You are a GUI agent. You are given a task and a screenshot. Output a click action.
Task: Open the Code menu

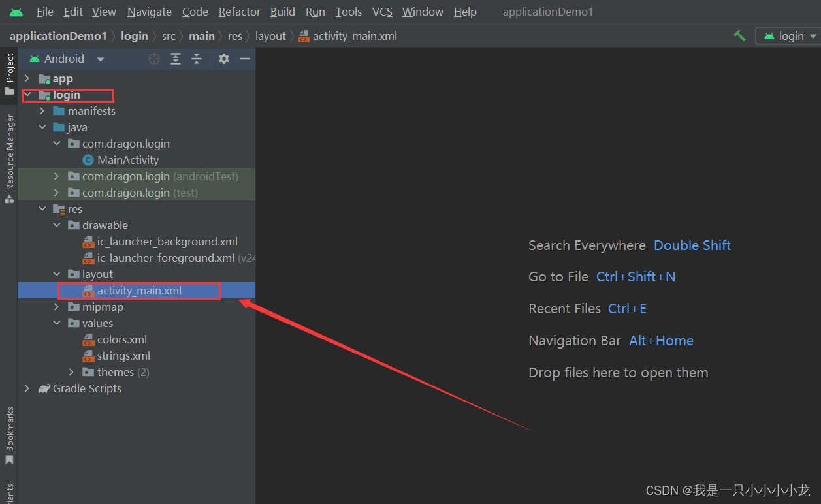click(195, 12)
